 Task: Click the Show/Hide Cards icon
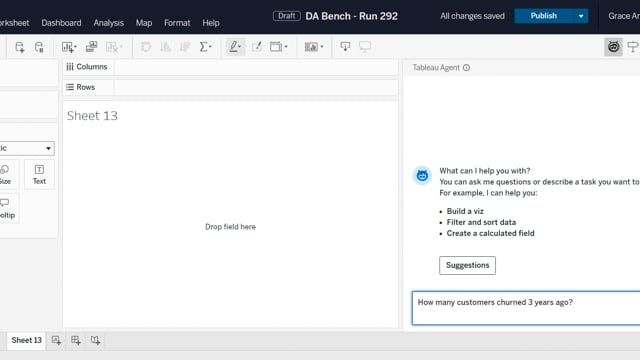[311, 47]
